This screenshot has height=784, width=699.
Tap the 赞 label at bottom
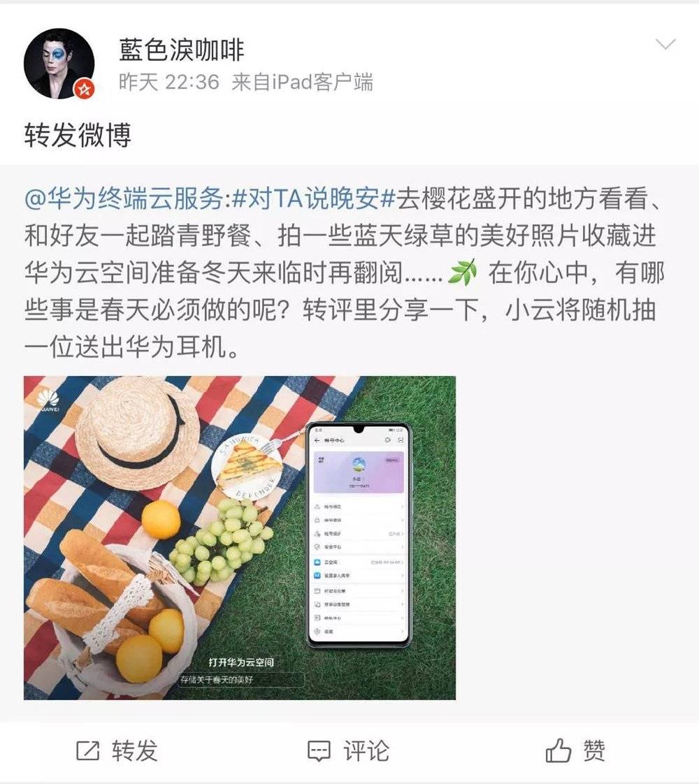[x=593, y=751]
